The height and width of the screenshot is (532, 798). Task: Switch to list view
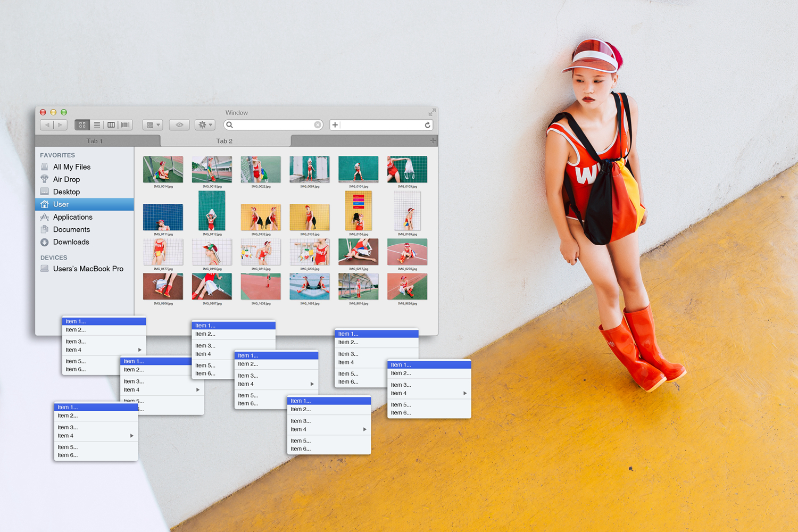coord(97,125)
